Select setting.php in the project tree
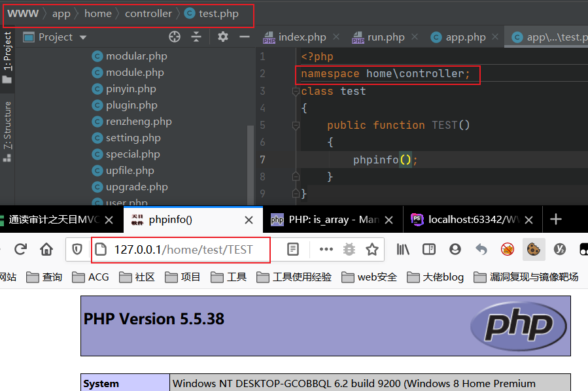Viewport: 588px width, 391px height. 133,138
